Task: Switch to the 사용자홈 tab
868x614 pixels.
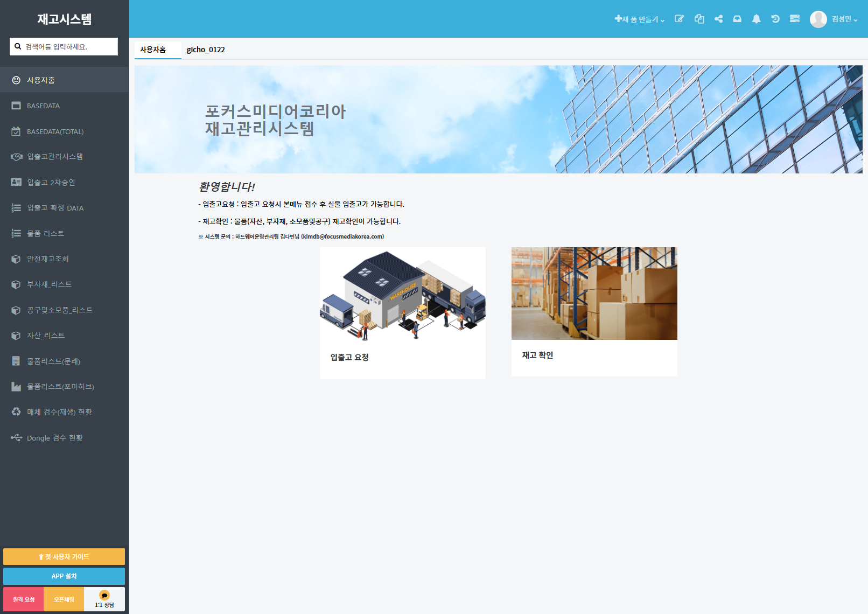Action: click(158, 50)
